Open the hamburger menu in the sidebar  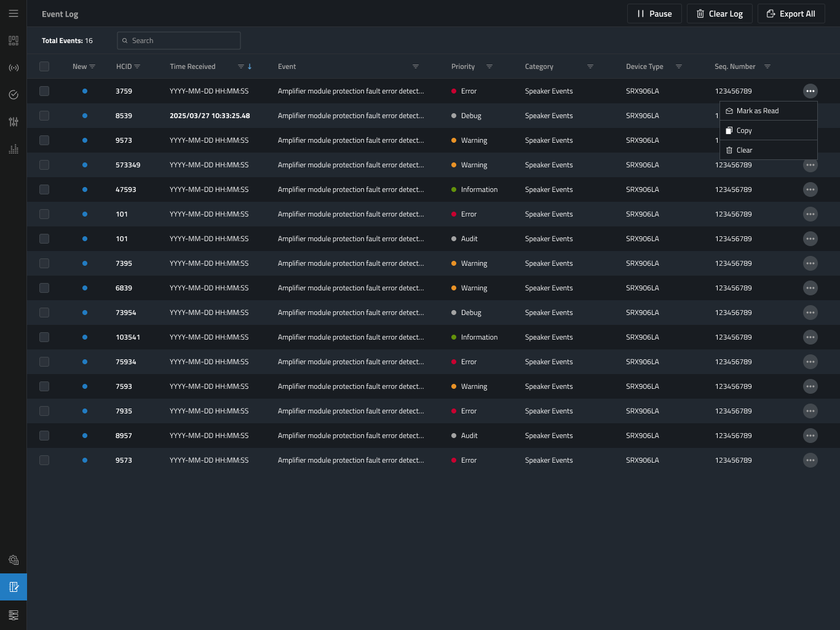14,14
